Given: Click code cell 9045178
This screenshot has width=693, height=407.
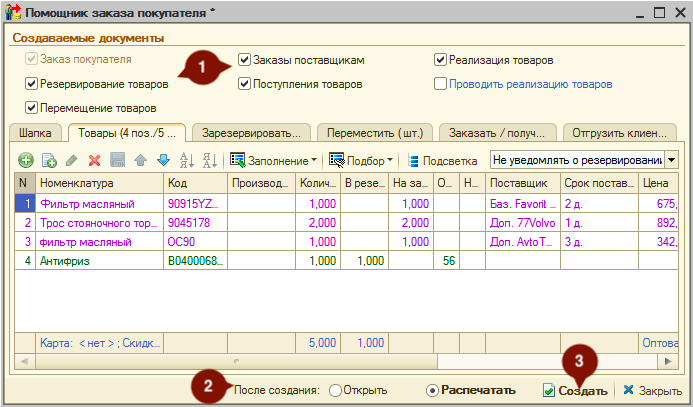Looking at the screenshot, I should click(195, 223).
